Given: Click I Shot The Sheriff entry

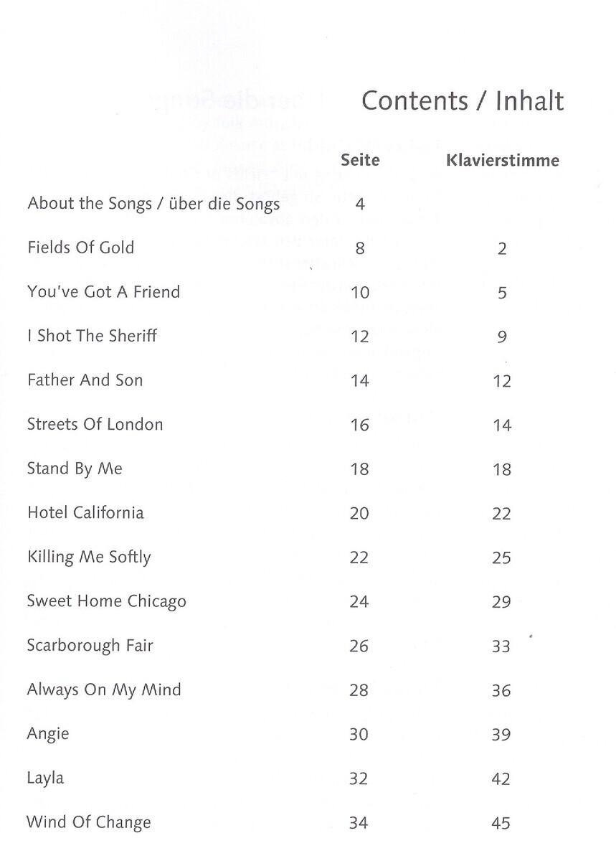Looking at the screenshot, I should 92,336.
